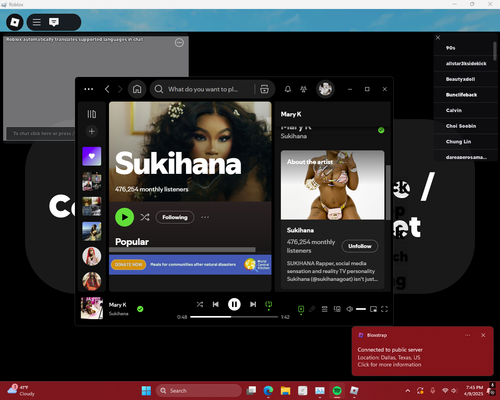Image resolution: width=500 pixels, height=400 pixels.
Task: Go back in Spotify navigation
Action: tap(107, 89)
